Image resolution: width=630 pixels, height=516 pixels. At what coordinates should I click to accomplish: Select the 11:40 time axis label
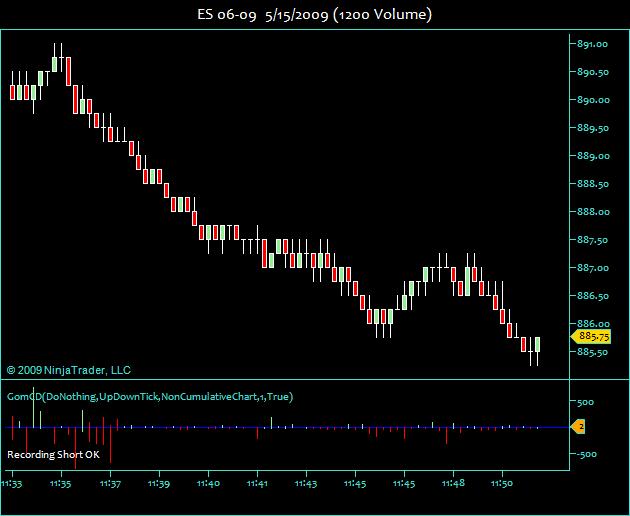pyautogui.click(x=208, y=483)
